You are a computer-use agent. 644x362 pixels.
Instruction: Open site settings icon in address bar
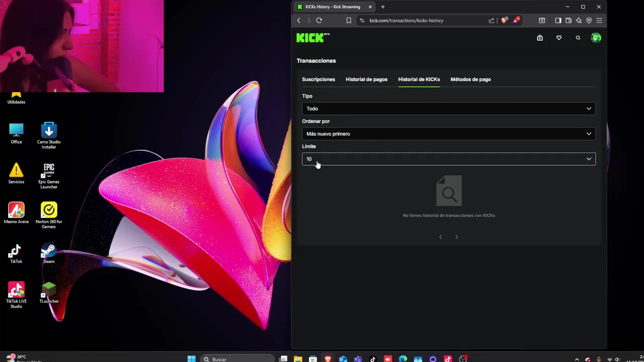[x=362, y=21]
